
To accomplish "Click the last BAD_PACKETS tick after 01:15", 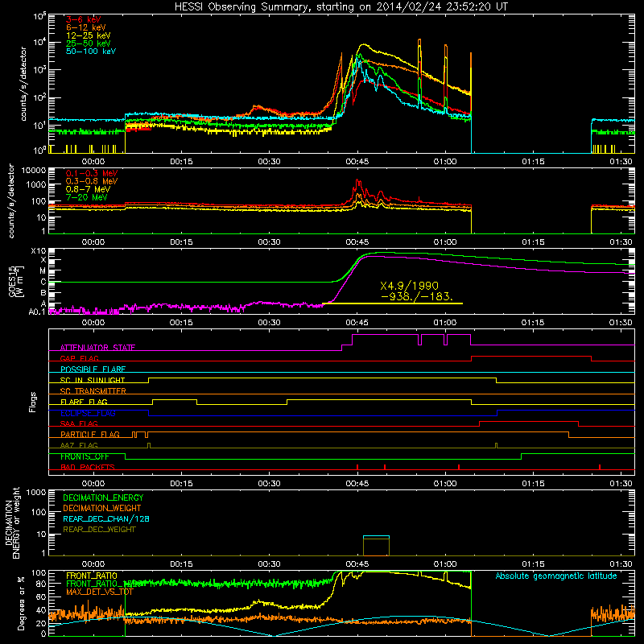I will tap(600, 467).
